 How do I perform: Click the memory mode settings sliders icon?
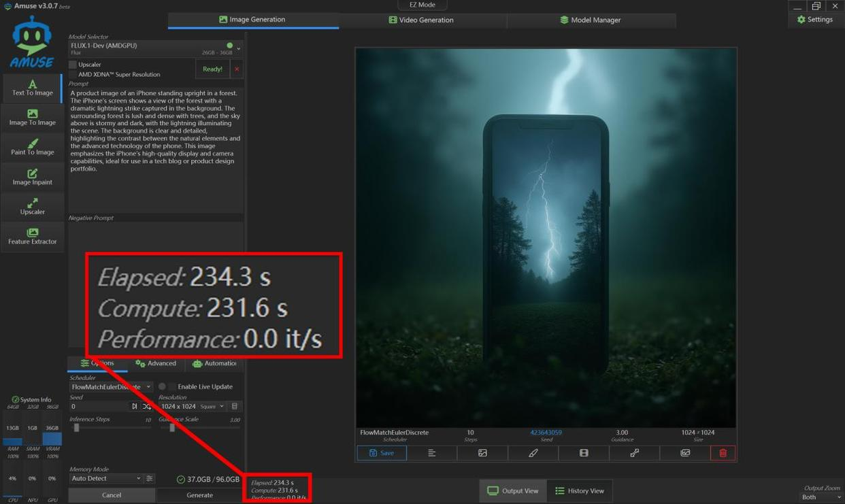tap(150, 479)
